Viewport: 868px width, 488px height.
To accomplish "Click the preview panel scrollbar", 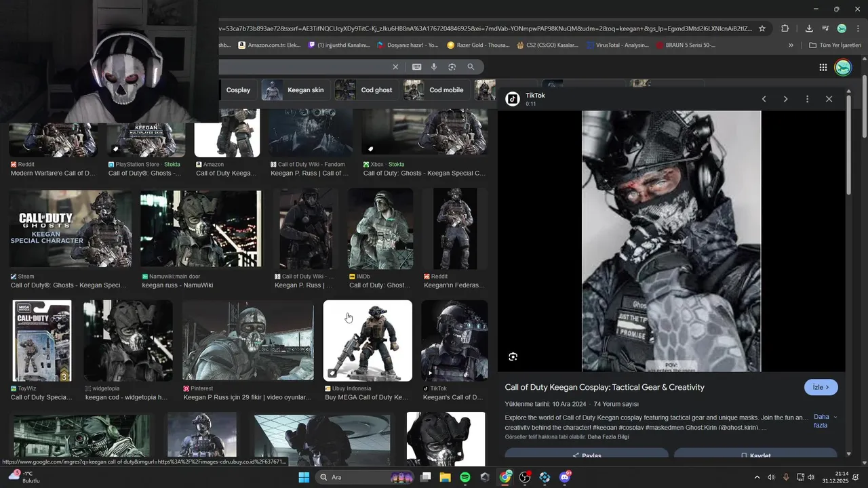I will click(x=849, y=145).
